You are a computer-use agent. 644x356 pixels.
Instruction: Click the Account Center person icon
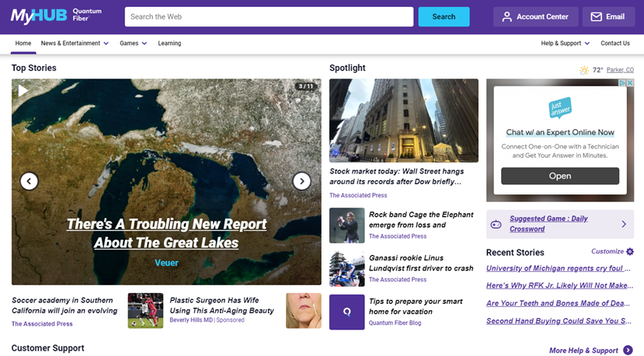pos(506,17)
